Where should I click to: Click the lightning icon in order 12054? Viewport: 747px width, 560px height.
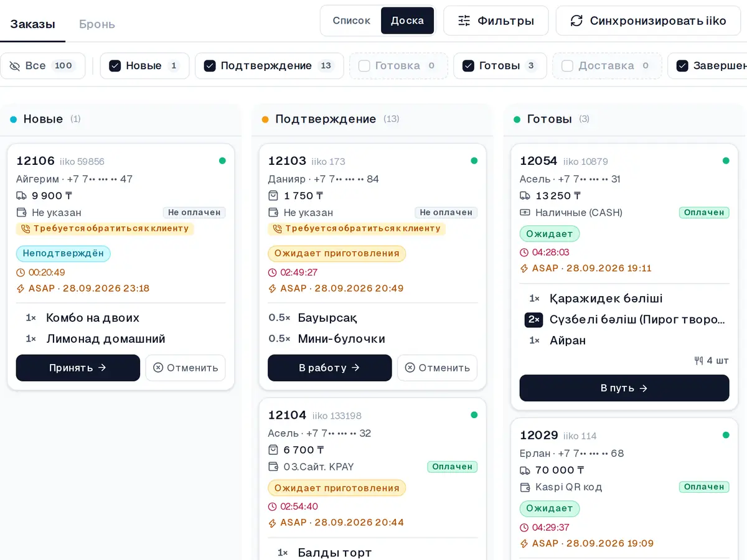(x=524, y=269)
